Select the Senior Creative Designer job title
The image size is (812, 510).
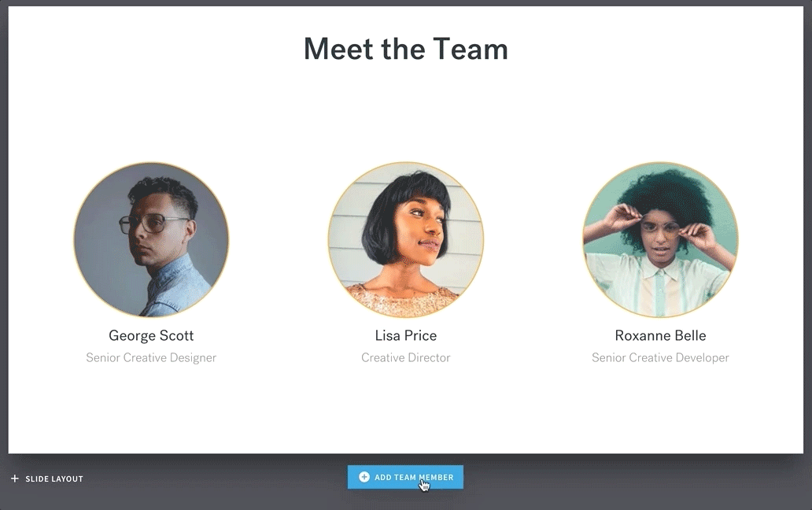(x=151, y=358)
